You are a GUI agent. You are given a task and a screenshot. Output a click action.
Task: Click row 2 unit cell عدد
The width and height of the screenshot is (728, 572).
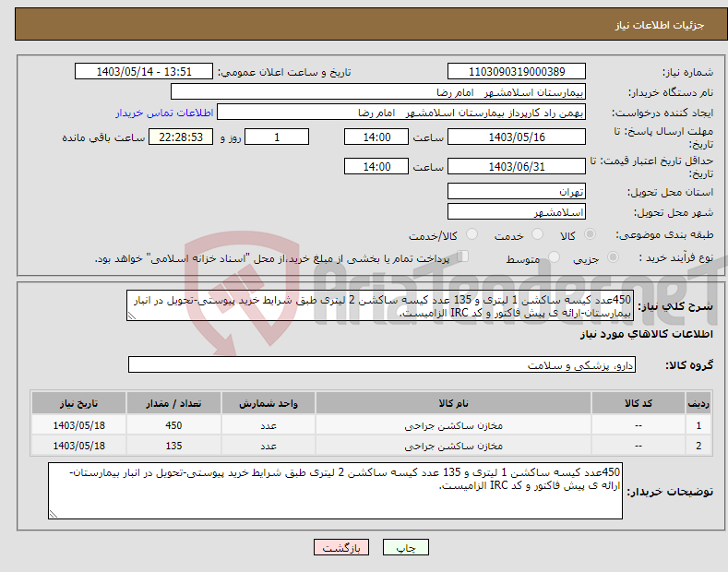pyautogui.click(x=269, y=446)
